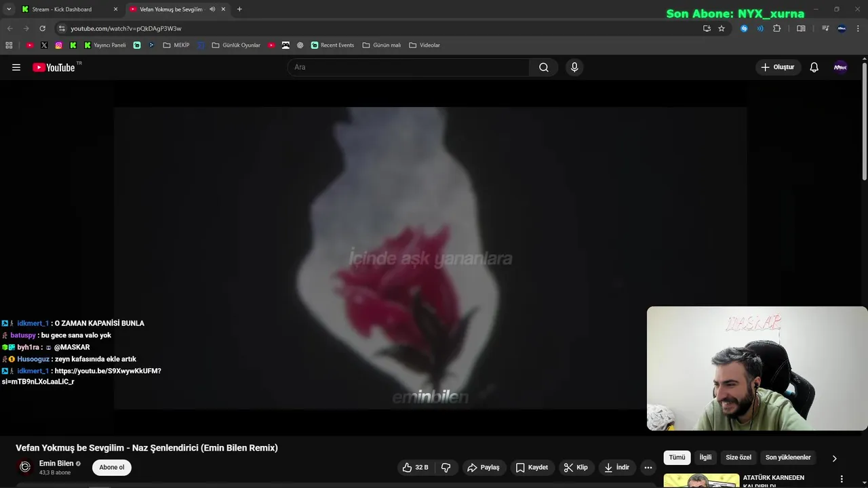The width and height of the screenshot is (868, 488).
Task: Dislike the video with thumbs-down
Action: click(446, 468)
